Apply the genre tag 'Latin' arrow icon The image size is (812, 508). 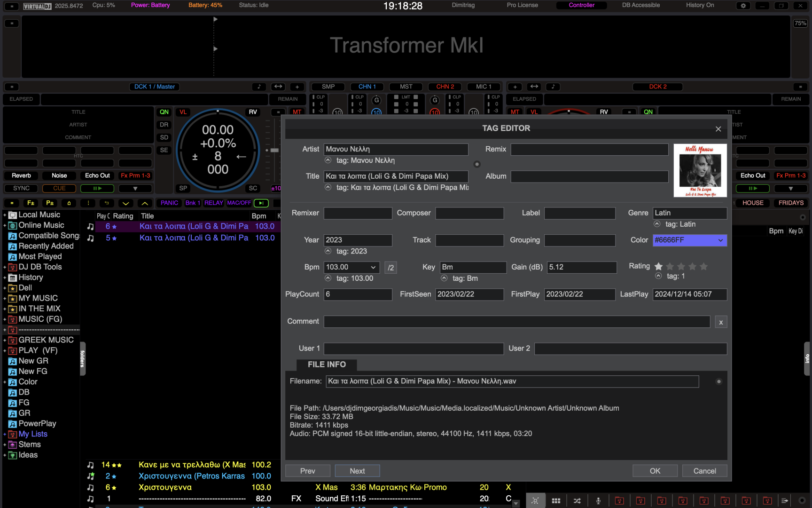[x=657, y=224]
